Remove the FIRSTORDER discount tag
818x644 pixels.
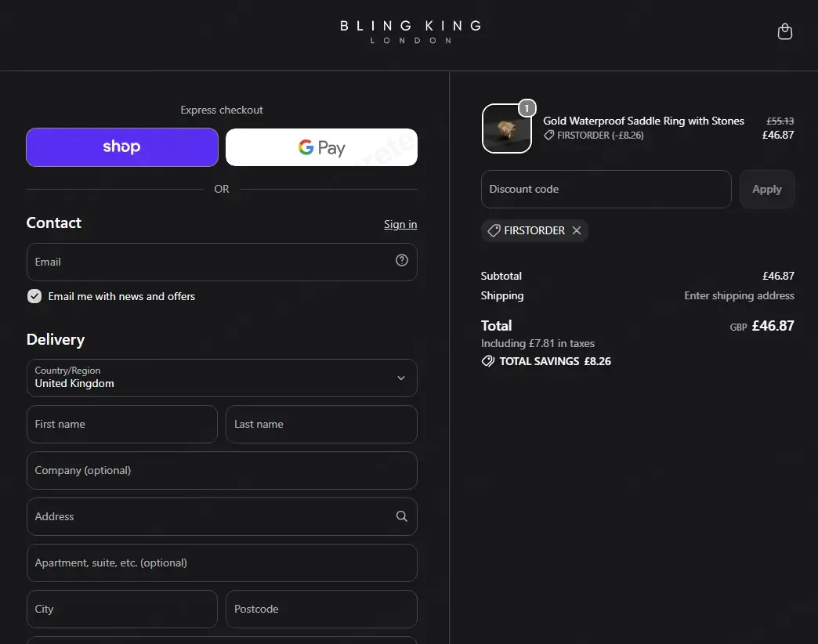pos(577,230)
